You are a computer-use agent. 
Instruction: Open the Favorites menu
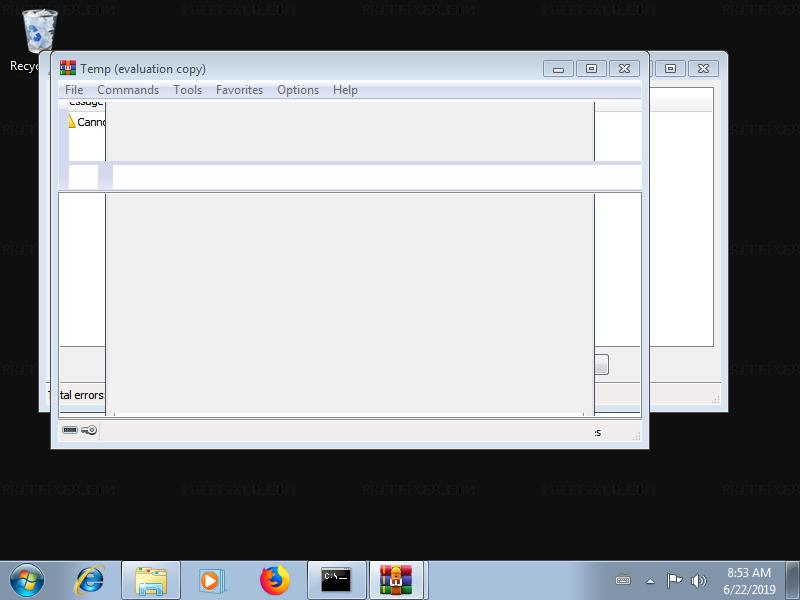[x=239, y=90]
